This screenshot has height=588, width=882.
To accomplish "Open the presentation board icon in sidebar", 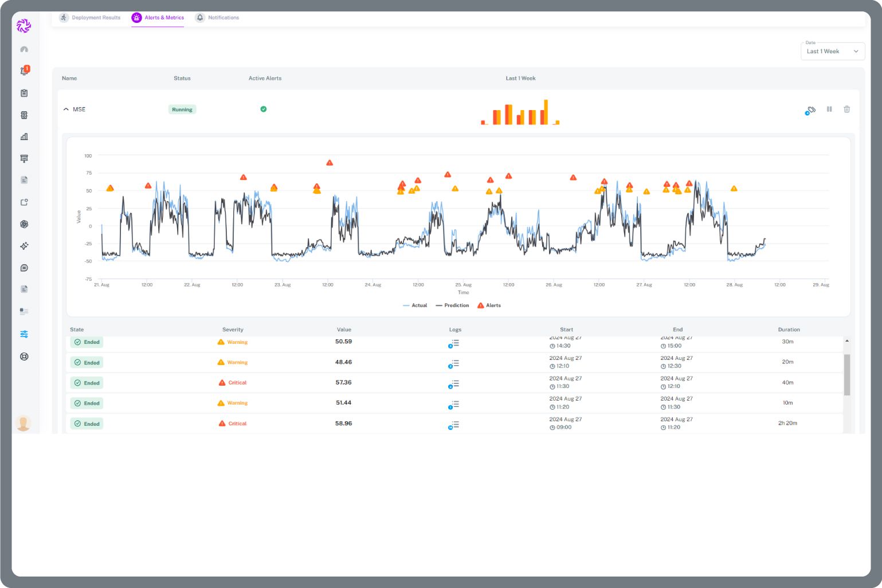I will click(24, 158).
